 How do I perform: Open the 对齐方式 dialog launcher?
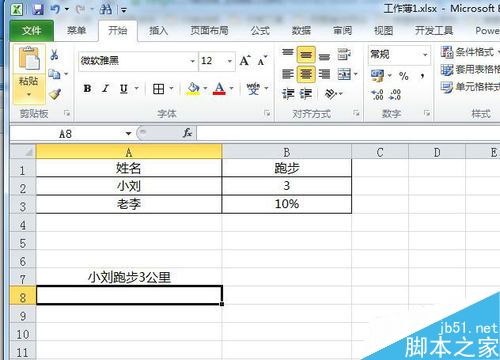[356, 113]
